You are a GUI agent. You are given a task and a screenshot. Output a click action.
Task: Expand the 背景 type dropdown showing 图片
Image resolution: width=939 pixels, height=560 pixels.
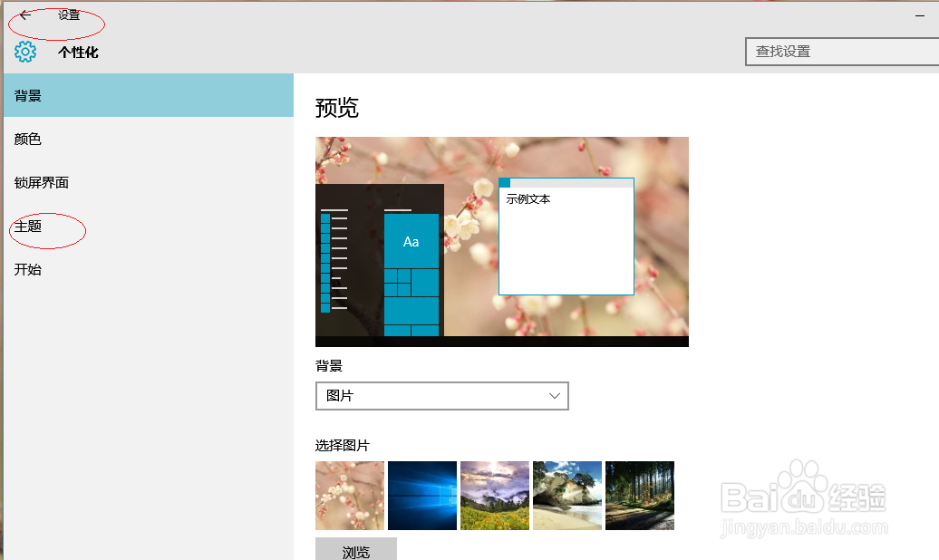(442, 396)
